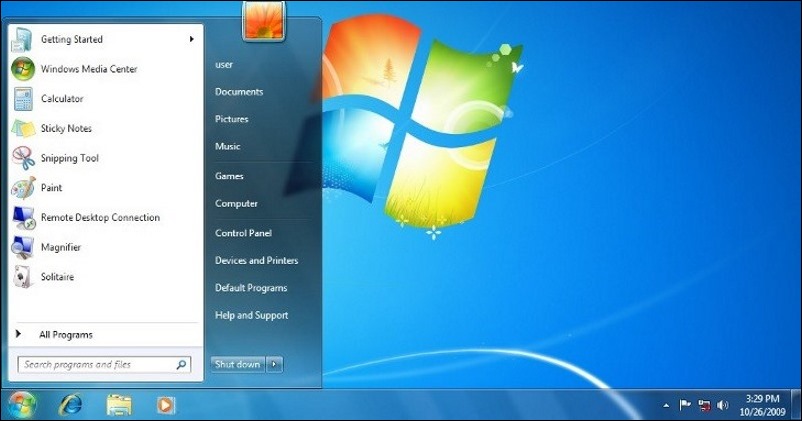Click the Start orb button
Viewport: 802px width, 421px height.
[21, 404]
